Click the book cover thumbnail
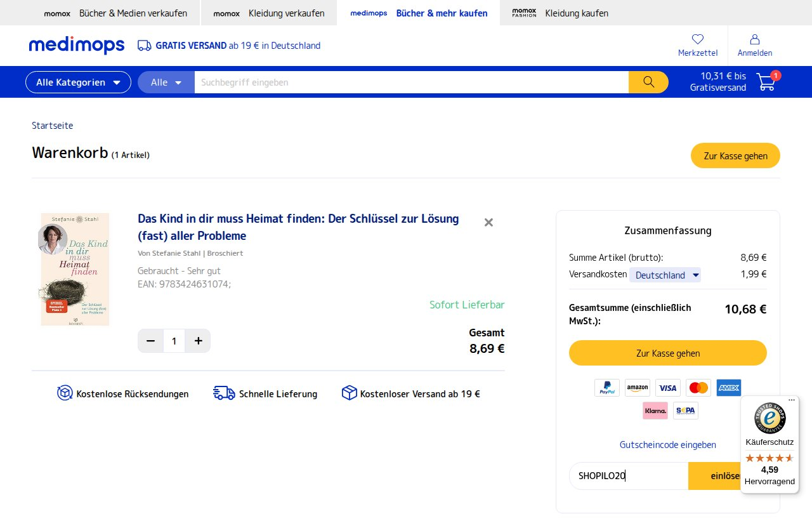The height and width of the screenshot is (528, 812). tap(74, 269)
